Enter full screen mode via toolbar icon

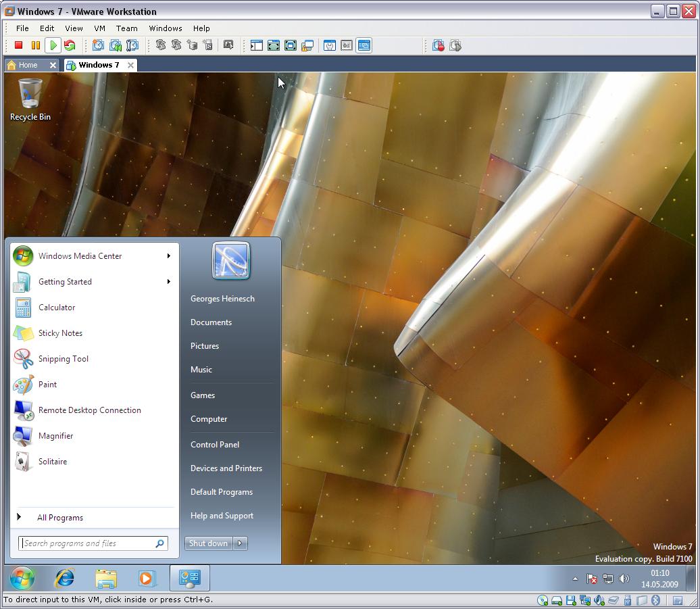pyautogui.click(x=274, y=45)
